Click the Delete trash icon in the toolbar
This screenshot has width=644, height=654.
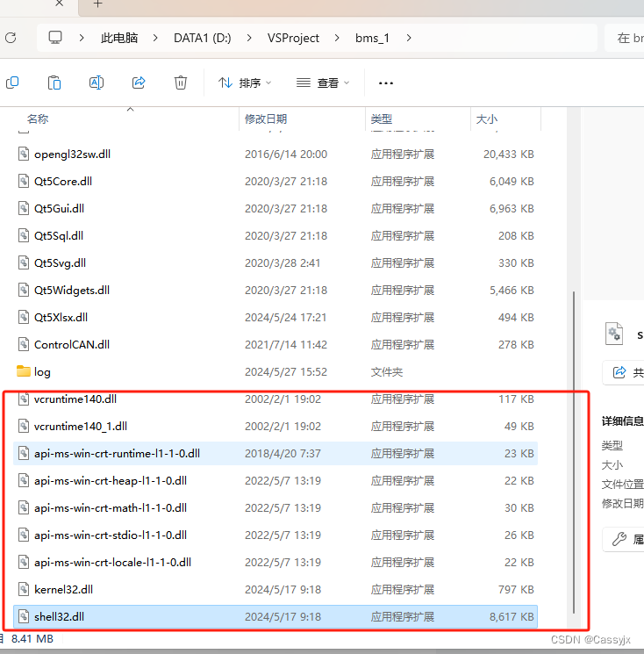181,83
